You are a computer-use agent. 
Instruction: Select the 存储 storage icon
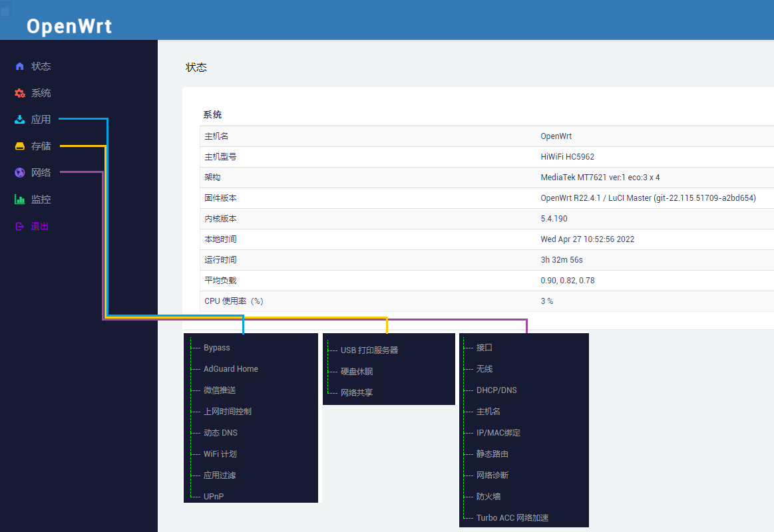coord(19,146)
